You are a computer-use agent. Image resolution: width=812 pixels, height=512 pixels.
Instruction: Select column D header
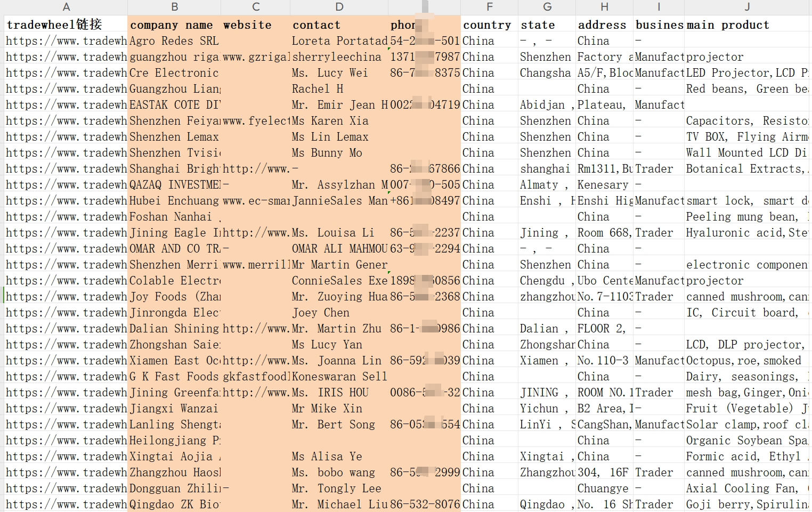(339, 7)
